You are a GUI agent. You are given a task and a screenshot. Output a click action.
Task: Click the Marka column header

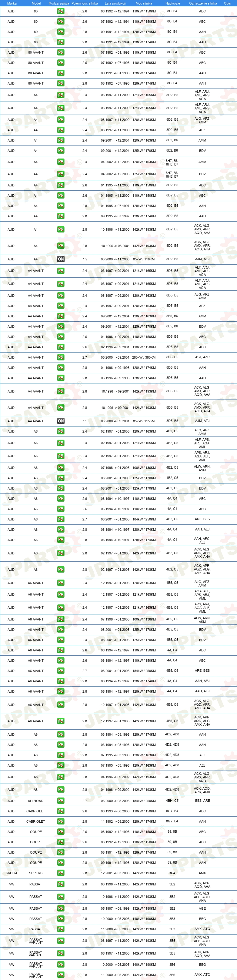click(12, 3)
